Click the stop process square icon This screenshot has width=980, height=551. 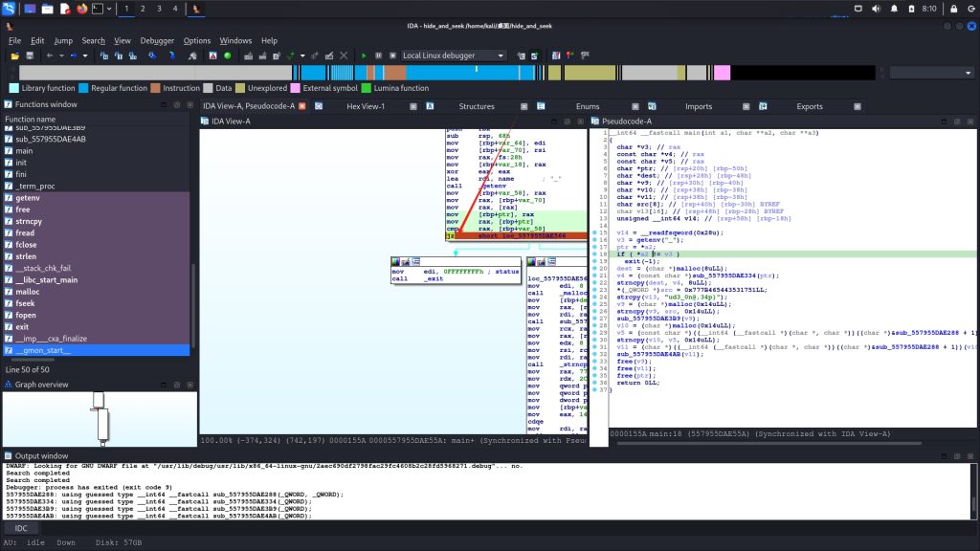click(x=392, y=55)
